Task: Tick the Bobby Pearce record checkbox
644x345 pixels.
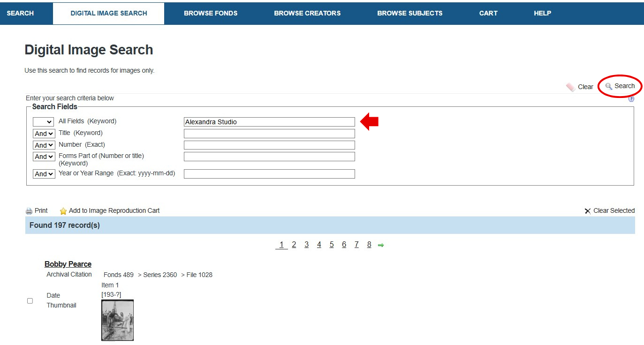Action: [30, 301]
